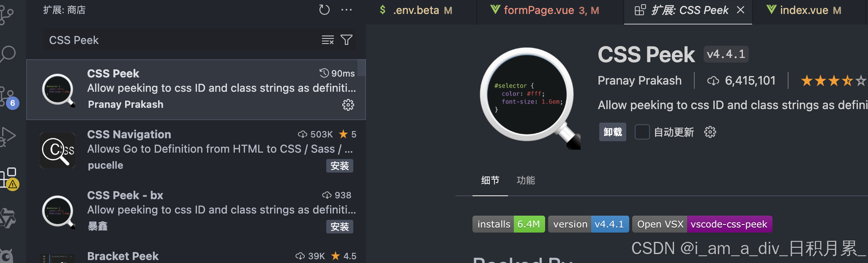
Task: Click the large CSS Peek logo image
Action: point(530,98)
